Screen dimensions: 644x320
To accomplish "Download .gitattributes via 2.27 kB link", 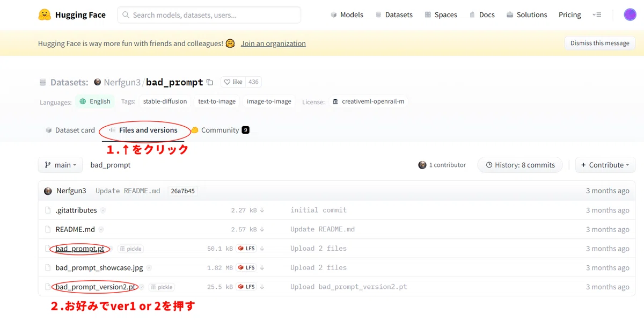I will click(x=248, y=210).
